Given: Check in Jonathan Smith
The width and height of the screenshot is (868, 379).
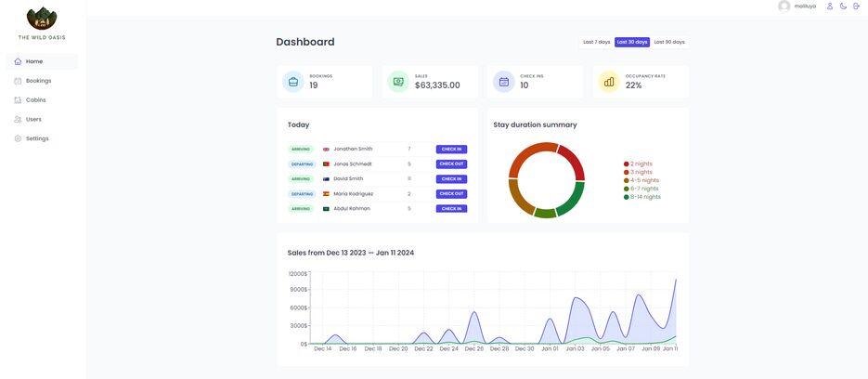Looking at the screenshot, I should point(451,149).
